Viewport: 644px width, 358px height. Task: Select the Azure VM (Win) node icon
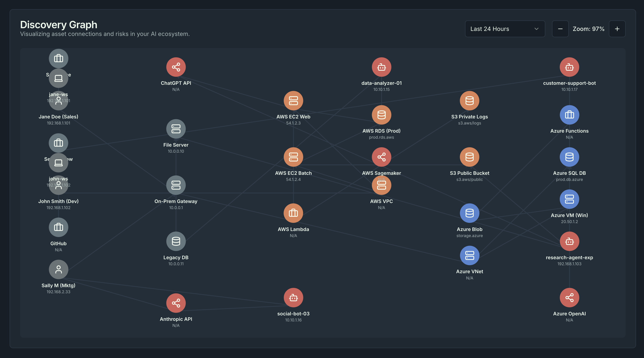click(x=569, y=199)
